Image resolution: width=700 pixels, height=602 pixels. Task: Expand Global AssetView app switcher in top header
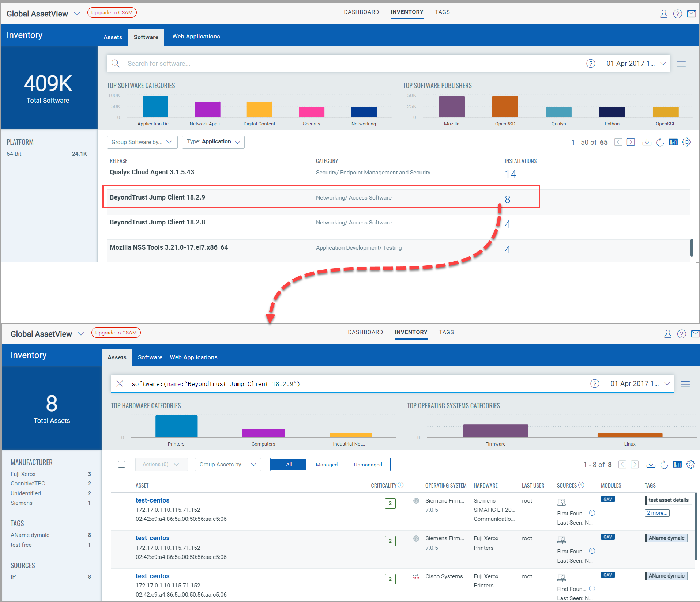[x=77, y=14]
